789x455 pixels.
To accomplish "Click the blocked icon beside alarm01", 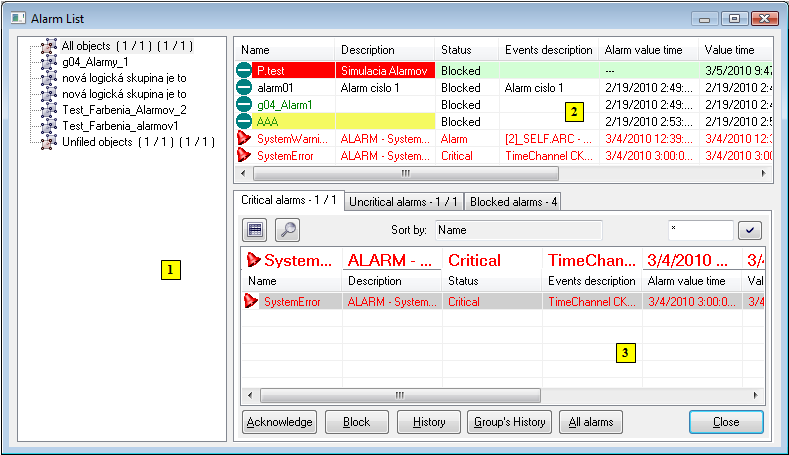I will (245, 88).
